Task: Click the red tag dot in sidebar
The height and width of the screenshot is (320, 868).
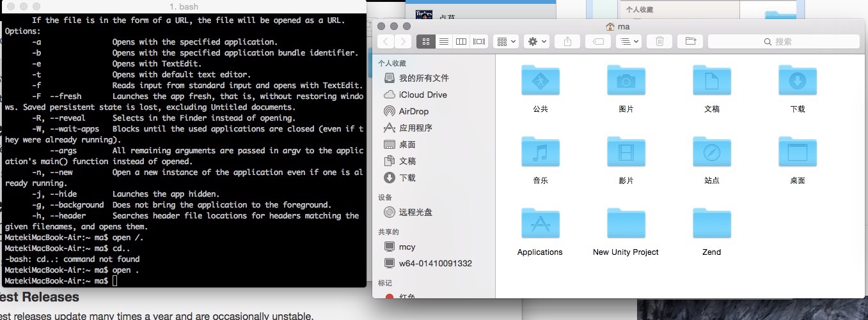Action: click(x=389, y=296)
